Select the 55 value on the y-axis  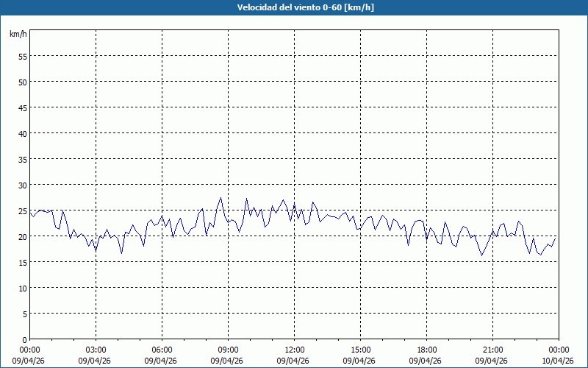[x=22, y=56]
